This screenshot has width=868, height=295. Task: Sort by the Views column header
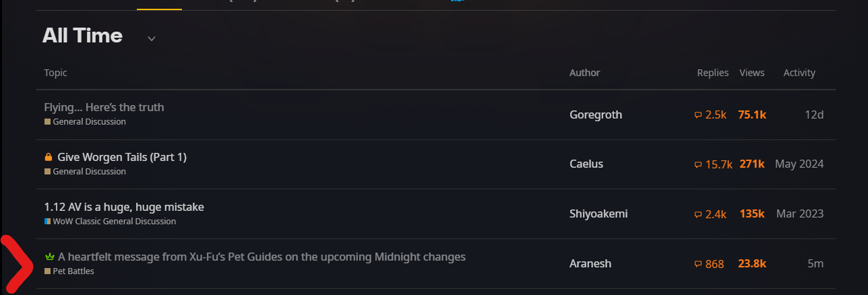[x=751, y=73]
